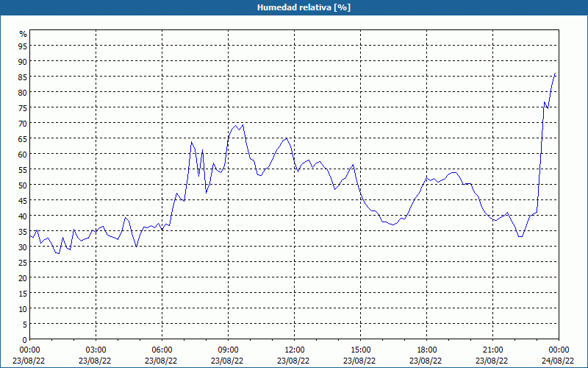Screen dimensions: 588x368
Task: Pick the 60 y-axis tick label
Action: pyautogui.click(x=23, y=154)
